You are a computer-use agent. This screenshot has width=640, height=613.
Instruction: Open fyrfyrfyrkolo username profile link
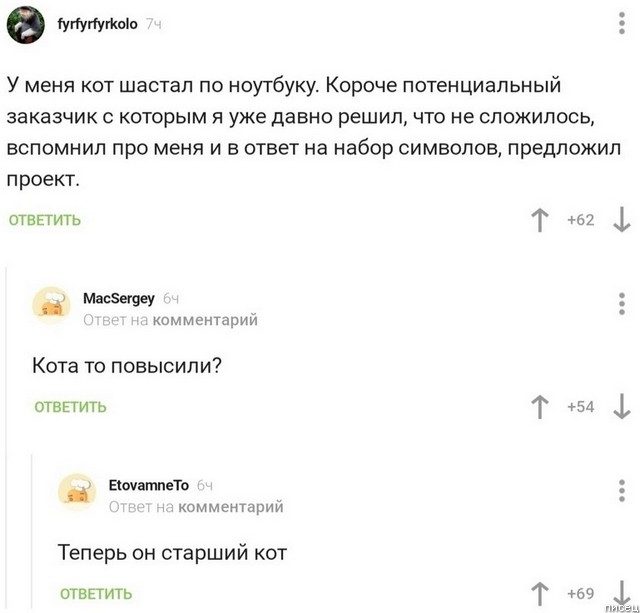[x=100, y=24]
